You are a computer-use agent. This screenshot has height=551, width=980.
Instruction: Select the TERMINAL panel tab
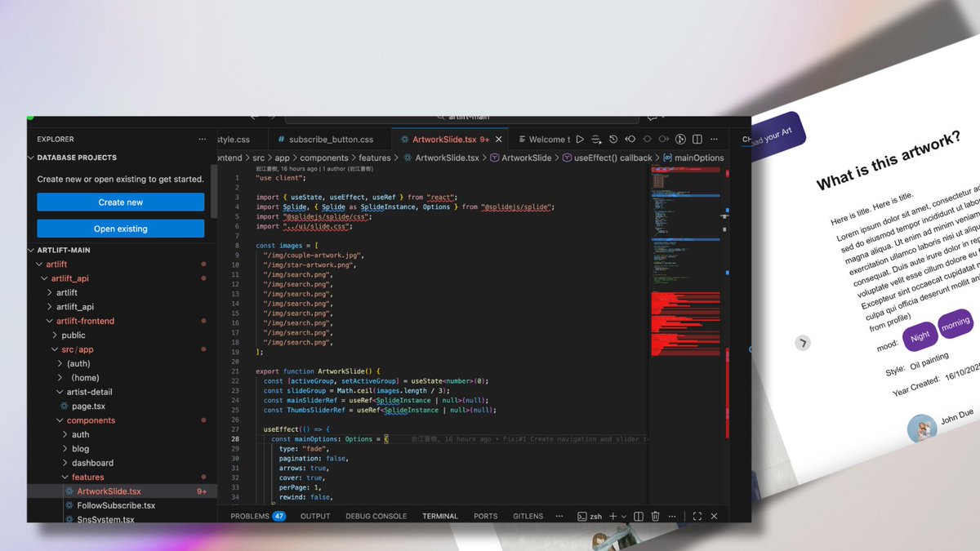pyautogui.click(x=440, y=516)
